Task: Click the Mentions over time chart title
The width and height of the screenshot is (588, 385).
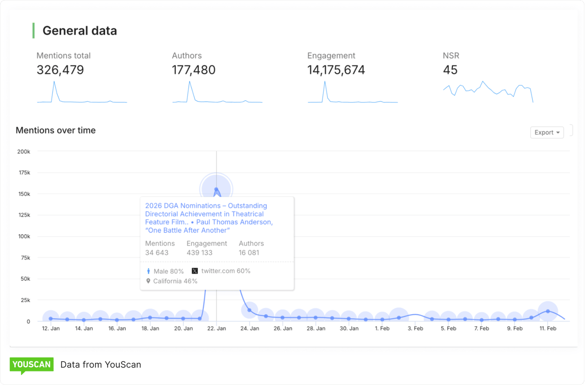Action: click(x=56, y=130)
